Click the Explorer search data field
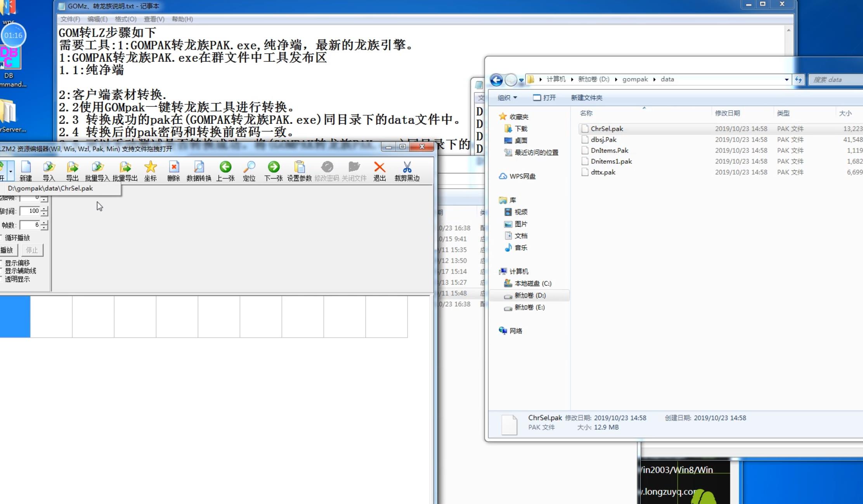Image resolution: width=863 pixels, height=504 pixels. [x=836, y=80]
